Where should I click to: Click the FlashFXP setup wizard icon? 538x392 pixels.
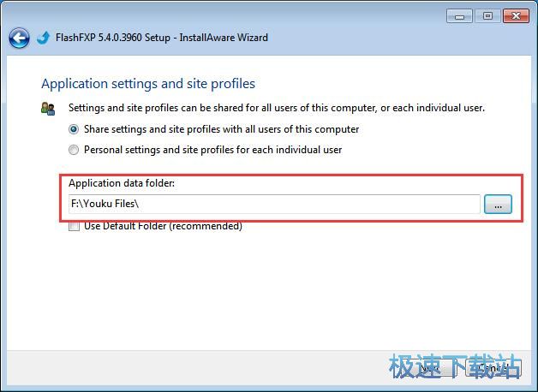click(x=43, y=38)
